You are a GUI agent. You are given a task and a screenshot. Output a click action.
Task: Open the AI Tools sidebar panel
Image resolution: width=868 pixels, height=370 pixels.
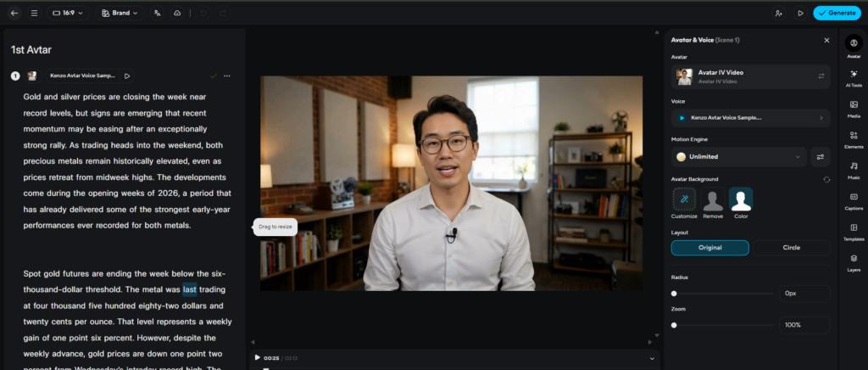point(853,77)
